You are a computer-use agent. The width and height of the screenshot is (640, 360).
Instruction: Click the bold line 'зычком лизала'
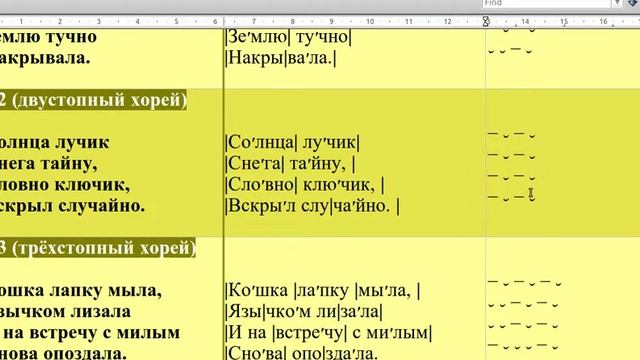[x=65, y=312]
